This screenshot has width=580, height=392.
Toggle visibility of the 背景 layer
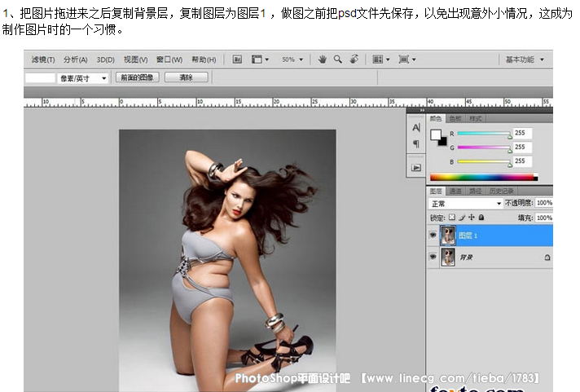433,257
